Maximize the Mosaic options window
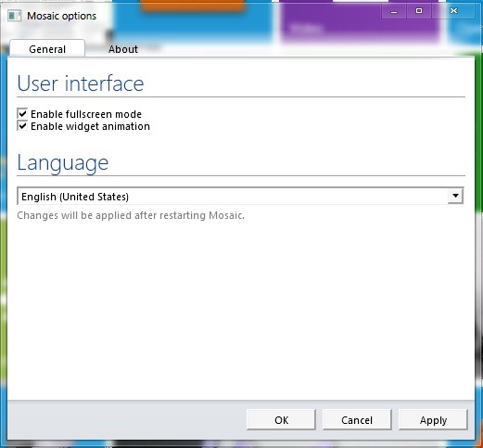Screen dimensions: 483x448 coord(419,11)
